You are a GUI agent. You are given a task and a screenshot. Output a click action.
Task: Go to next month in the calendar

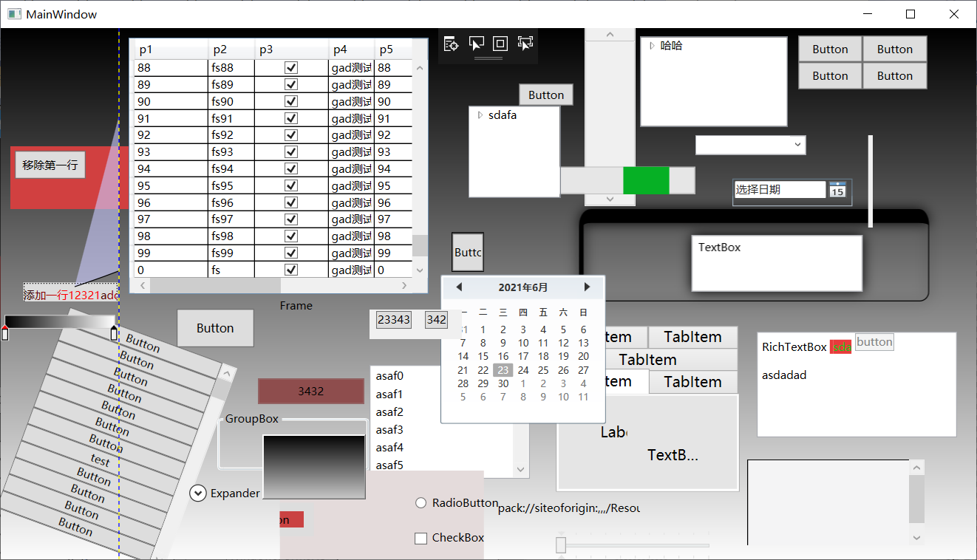point(588,287)
